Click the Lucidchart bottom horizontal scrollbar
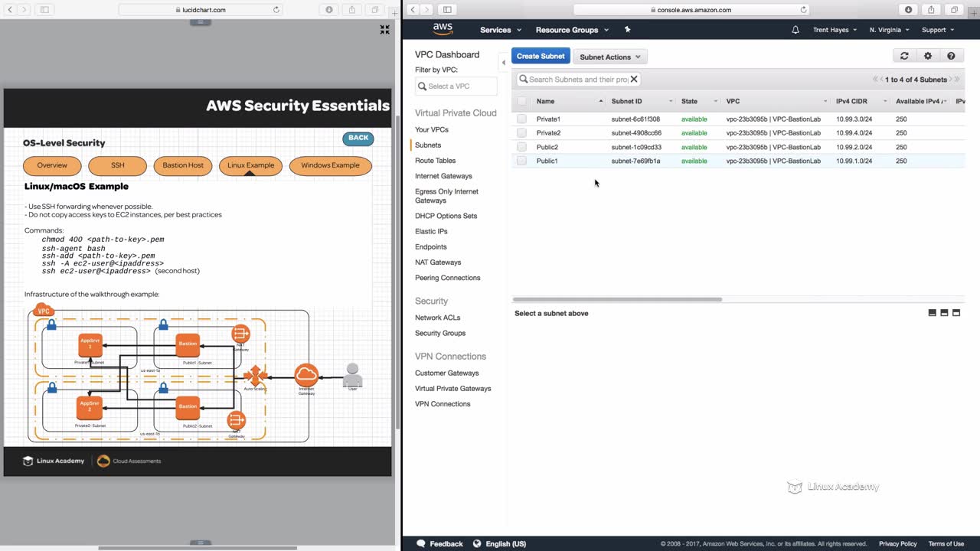Screen dimensions: 980x551 click(198, 548)
